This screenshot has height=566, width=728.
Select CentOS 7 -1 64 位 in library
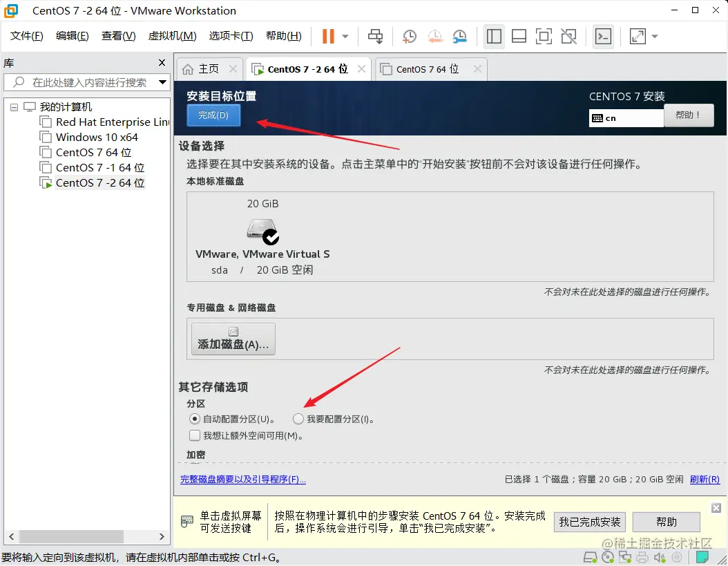click(100, 168)
